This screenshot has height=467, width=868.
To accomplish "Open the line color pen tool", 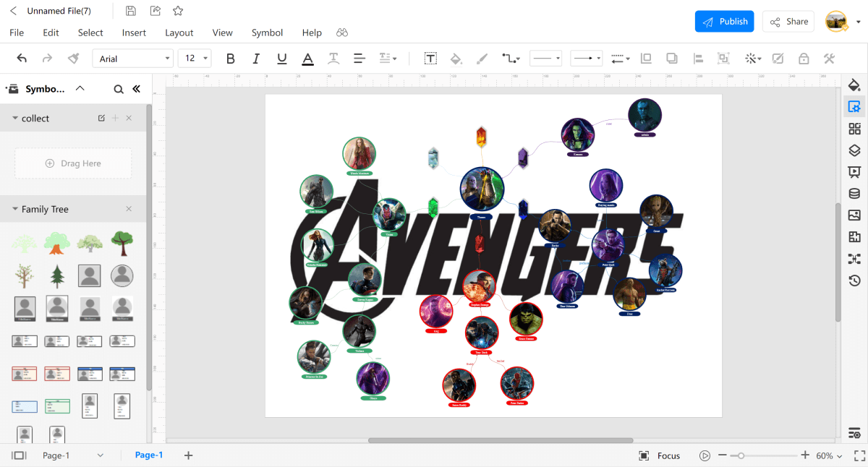I will [x=482, y=59].
